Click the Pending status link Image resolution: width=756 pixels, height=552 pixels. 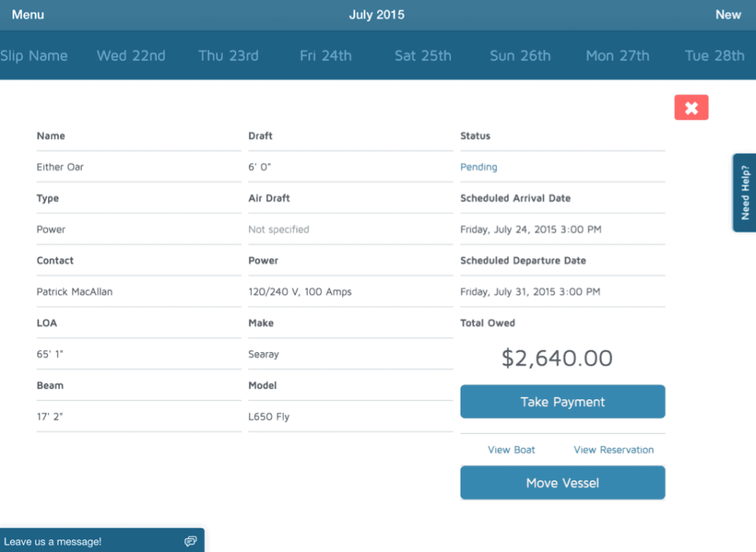[479, 167]
